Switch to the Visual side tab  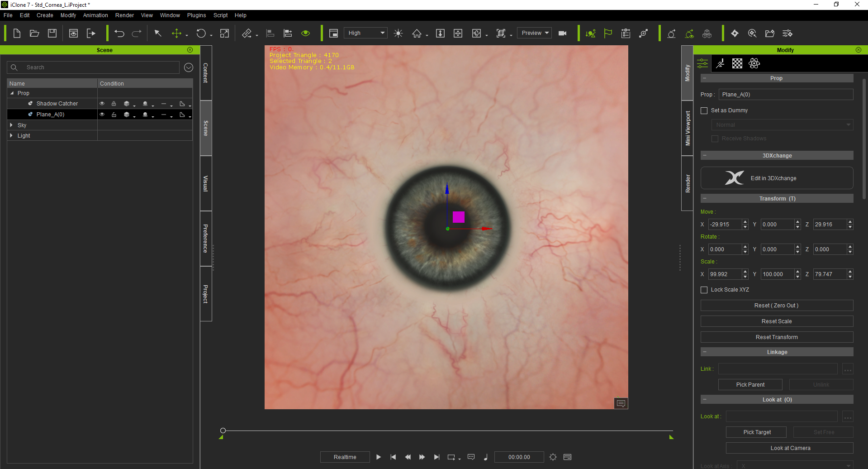click(206, 183)
